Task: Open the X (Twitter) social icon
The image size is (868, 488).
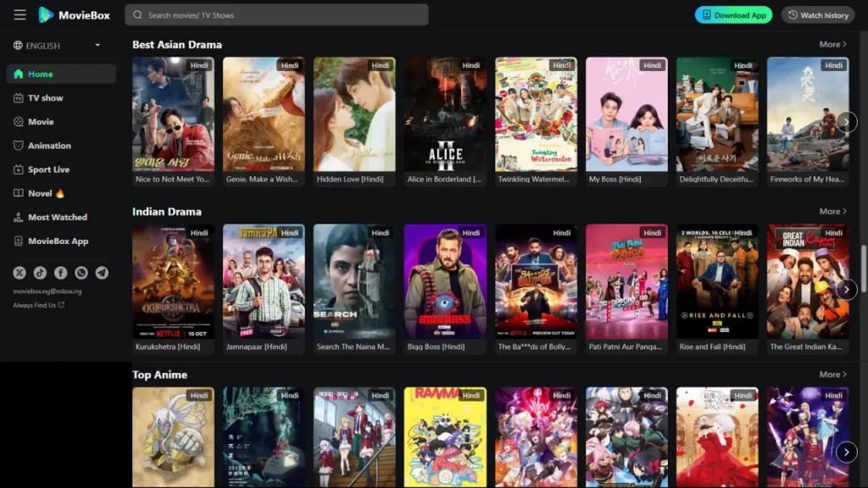Action: (x=19, y=272)
